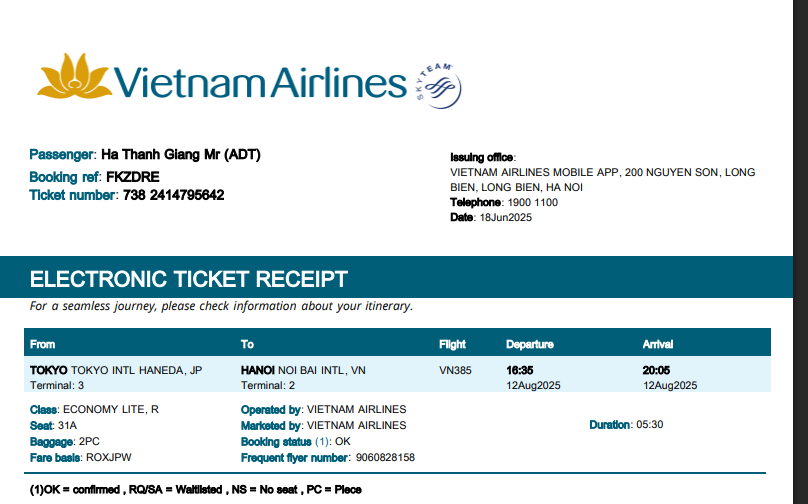Click the flight number VN385
The width and height of the screenshot is (808, 504).
pos(456,370)
